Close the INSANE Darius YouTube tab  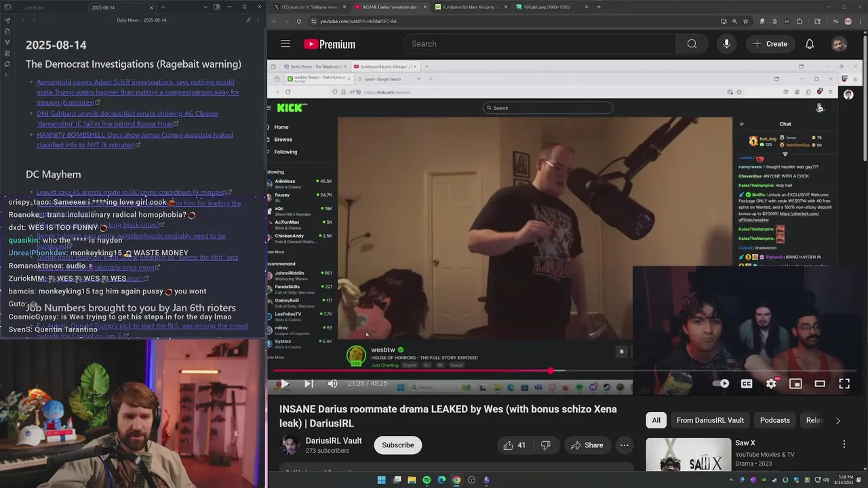point(425,7)
